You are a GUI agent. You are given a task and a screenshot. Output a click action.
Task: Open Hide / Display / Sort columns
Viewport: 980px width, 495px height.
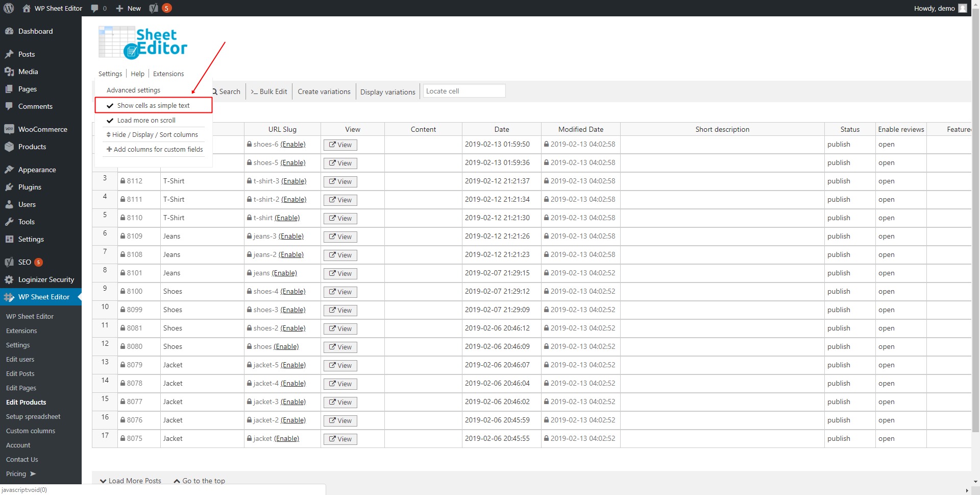point(153,134)
